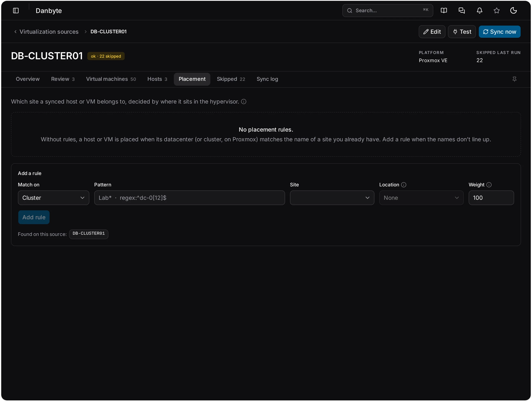Click the Weight field showing 100
Screen dimensions: 532x402
point(491,198)
